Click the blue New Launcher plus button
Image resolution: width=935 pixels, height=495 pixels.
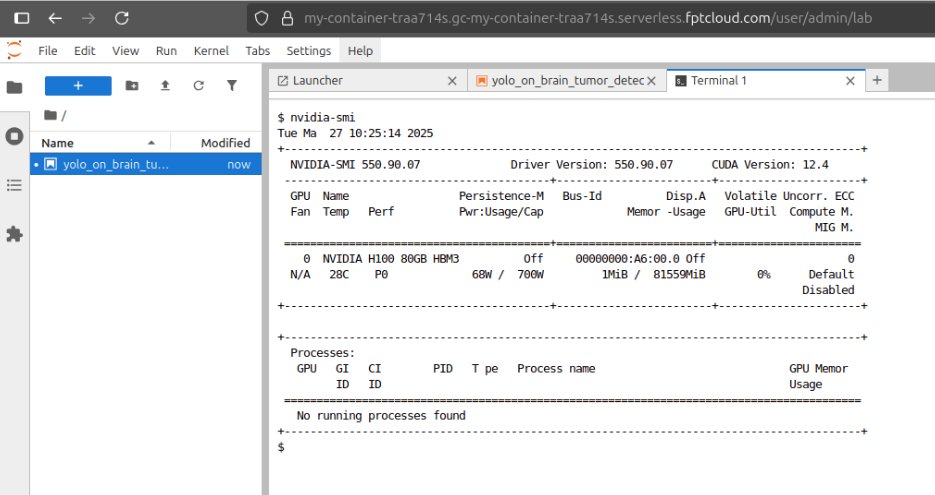(x=78, y=86)
